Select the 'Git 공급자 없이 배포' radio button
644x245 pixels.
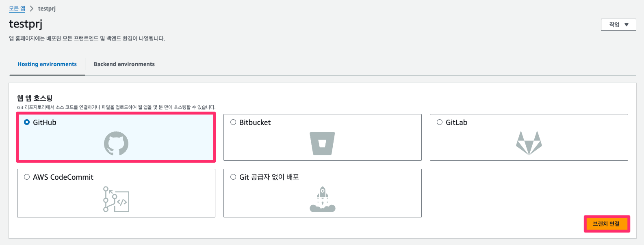coord(233,177)
